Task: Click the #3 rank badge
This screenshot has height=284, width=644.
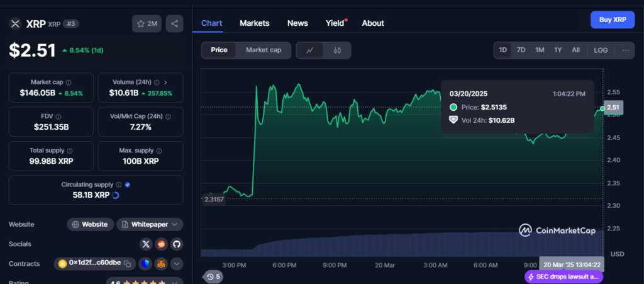Action: pos(70,24)
